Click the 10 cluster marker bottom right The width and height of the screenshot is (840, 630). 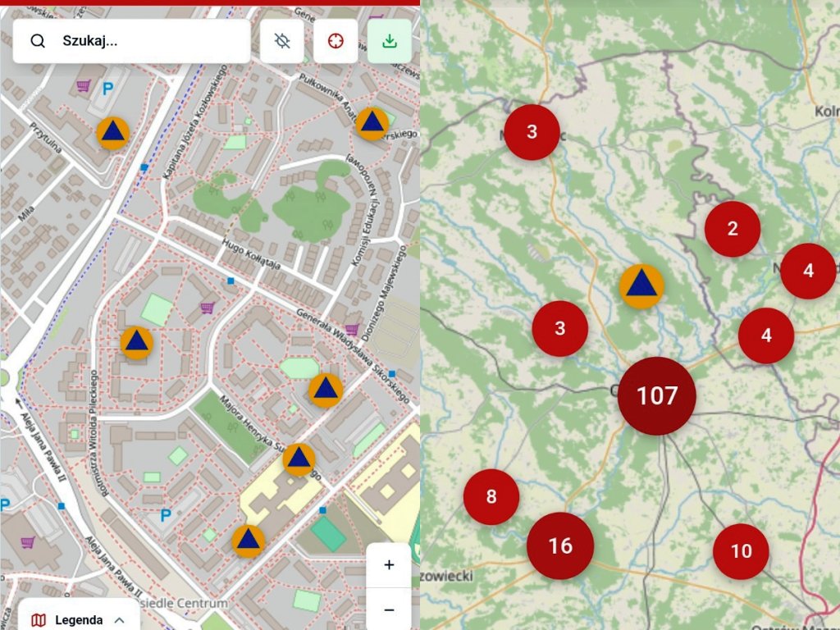(740, 552)
